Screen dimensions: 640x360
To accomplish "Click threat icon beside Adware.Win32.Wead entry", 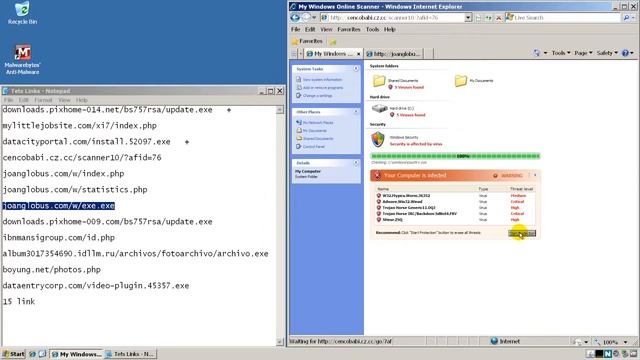I will coord(379,202).
